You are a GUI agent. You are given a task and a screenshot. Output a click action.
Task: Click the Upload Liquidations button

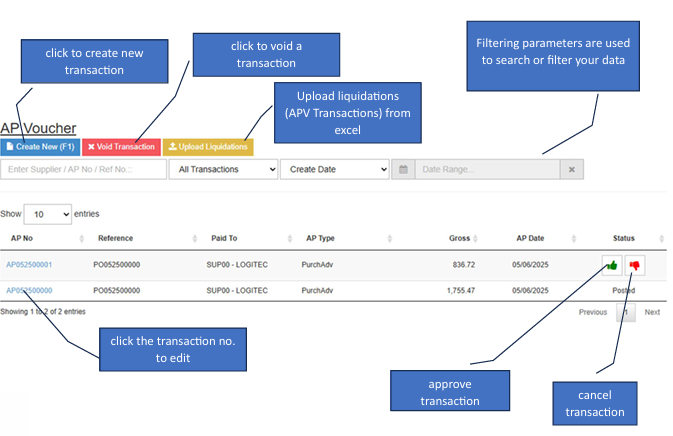click(x=208, y=147)
